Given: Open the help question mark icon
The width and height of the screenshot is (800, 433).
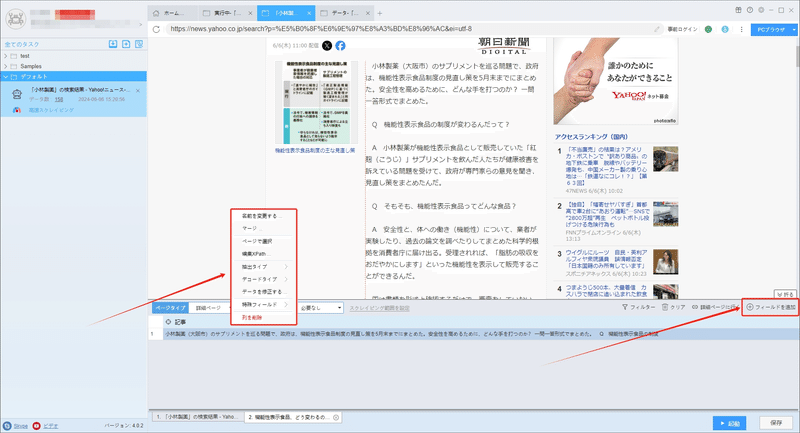Looking at the screenshot, I should click(749, 10).
